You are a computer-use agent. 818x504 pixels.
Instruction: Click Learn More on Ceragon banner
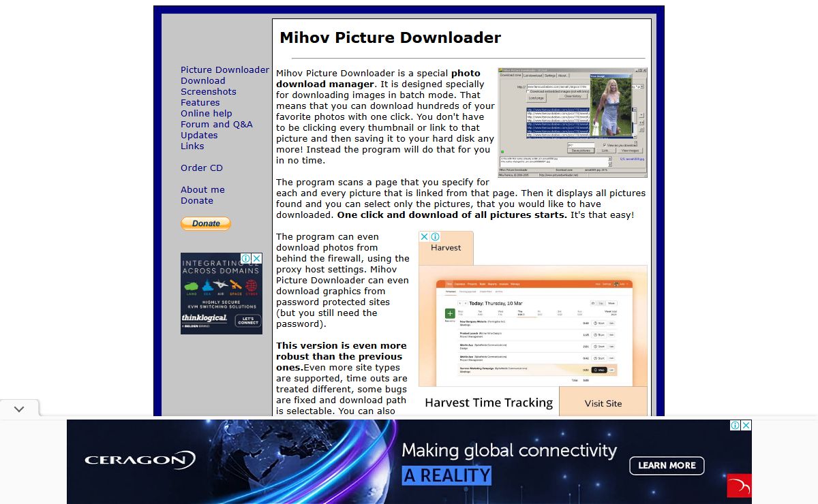[667, 466]
